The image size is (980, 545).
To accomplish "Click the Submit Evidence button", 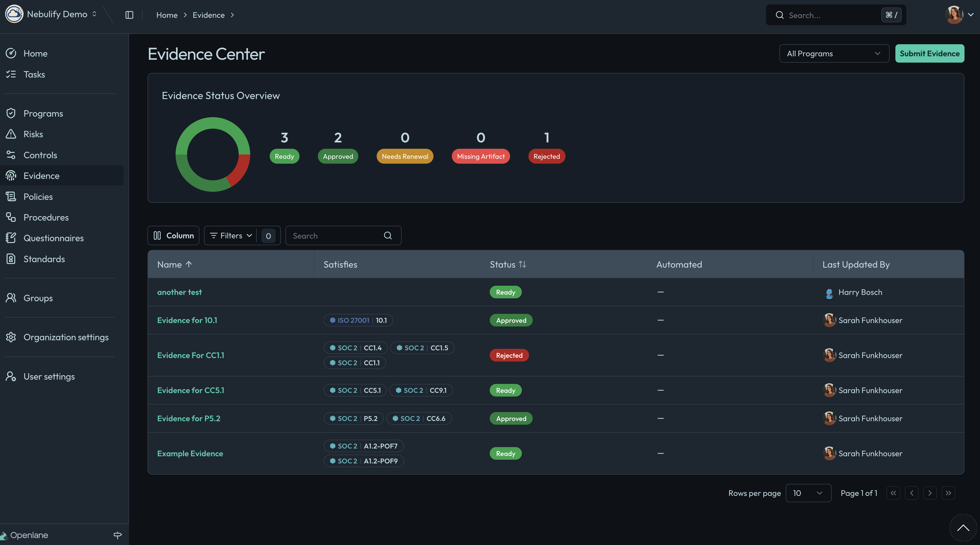I will click(930, 53).
